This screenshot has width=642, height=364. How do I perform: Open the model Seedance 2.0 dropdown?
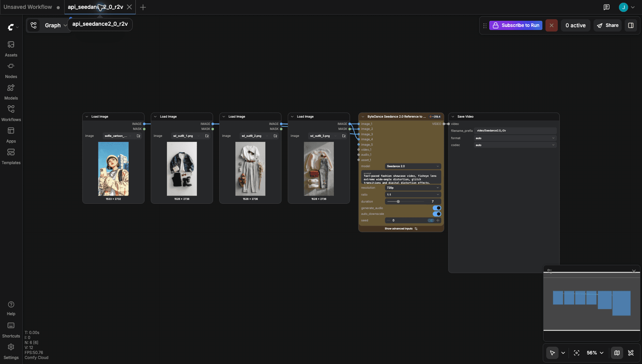click(413, 166)
